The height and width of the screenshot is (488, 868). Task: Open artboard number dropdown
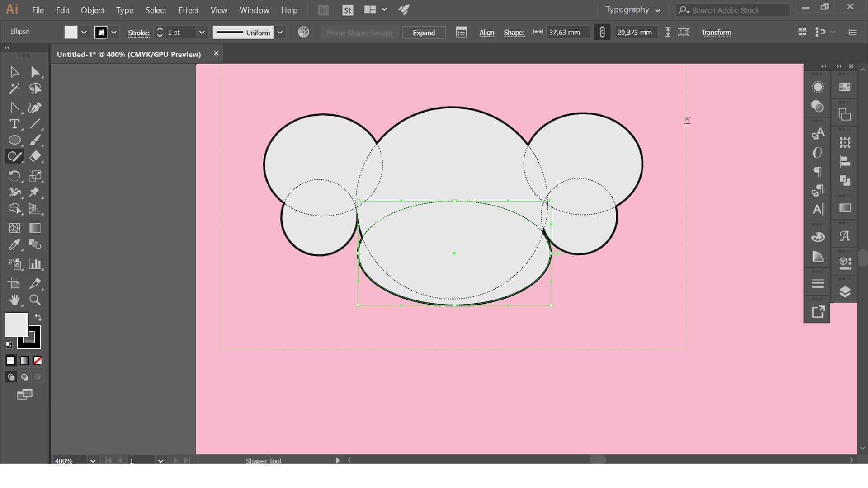(x=160, y=460)
